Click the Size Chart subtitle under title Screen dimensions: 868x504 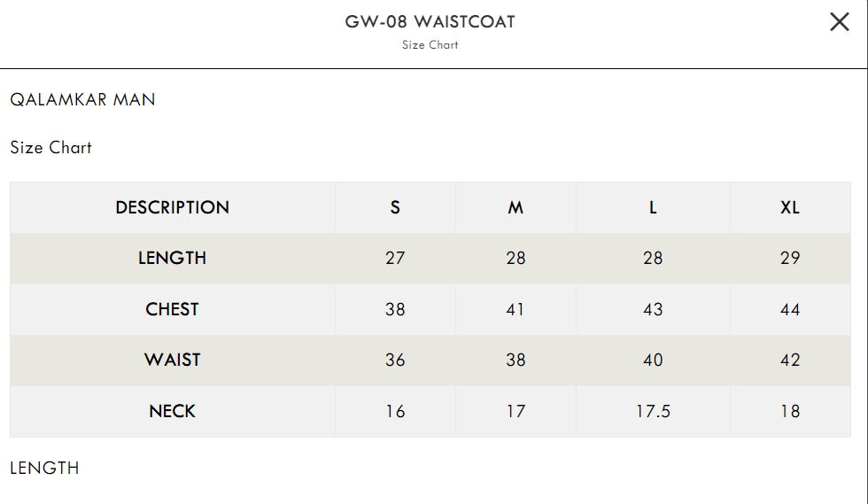tap(430, 45)
